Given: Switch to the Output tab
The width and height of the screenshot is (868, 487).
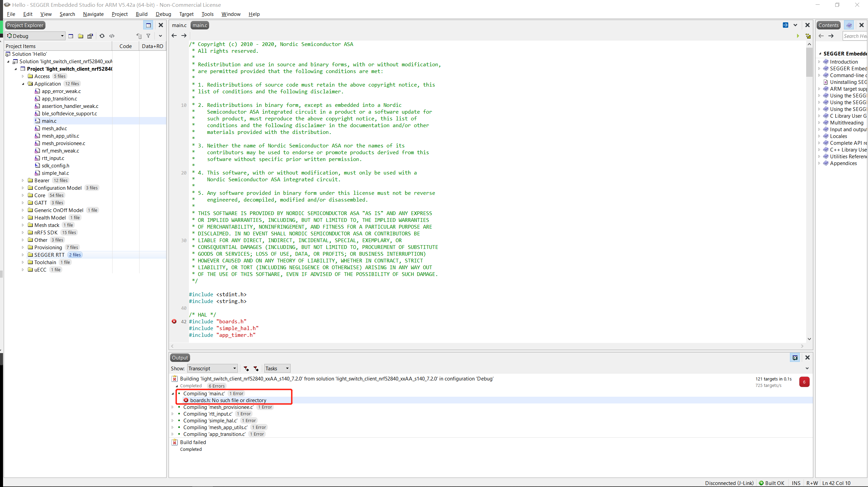Looking at the screenshot, I should point(180,357).
